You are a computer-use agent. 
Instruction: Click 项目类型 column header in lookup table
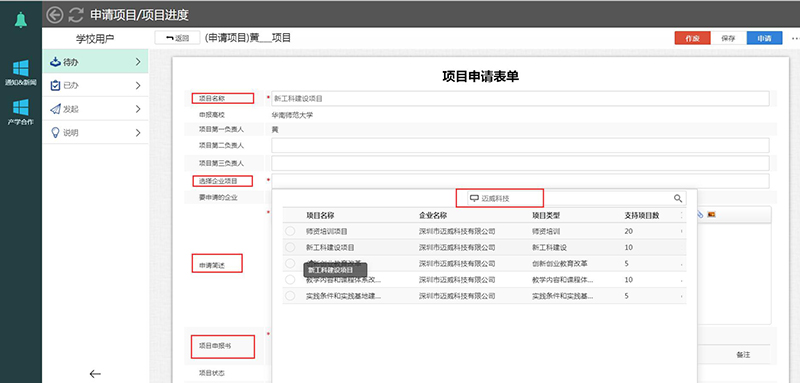click(546, 216)
